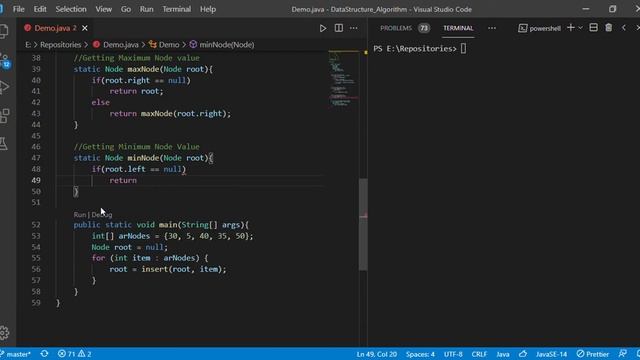Open editor More Actions ellipsis
The image size is (640, 360).
point(354,28)
